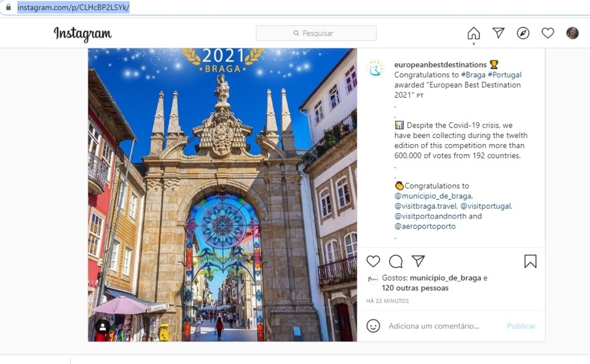Image resolution: width=590 pixels, height=364 pixels.
Task: Visit @visitportugal mention
Action: click(x=486, y=206)
